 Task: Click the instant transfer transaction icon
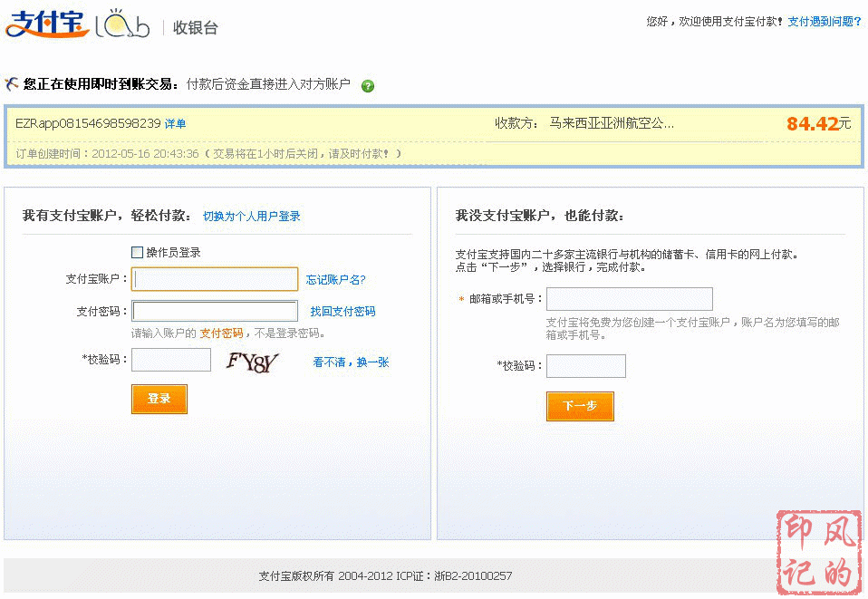tap(11, 84)
